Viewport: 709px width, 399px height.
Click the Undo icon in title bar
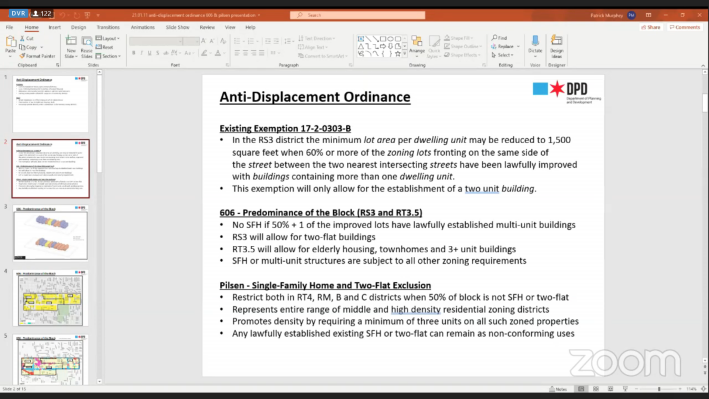click(x=63, y=15)
